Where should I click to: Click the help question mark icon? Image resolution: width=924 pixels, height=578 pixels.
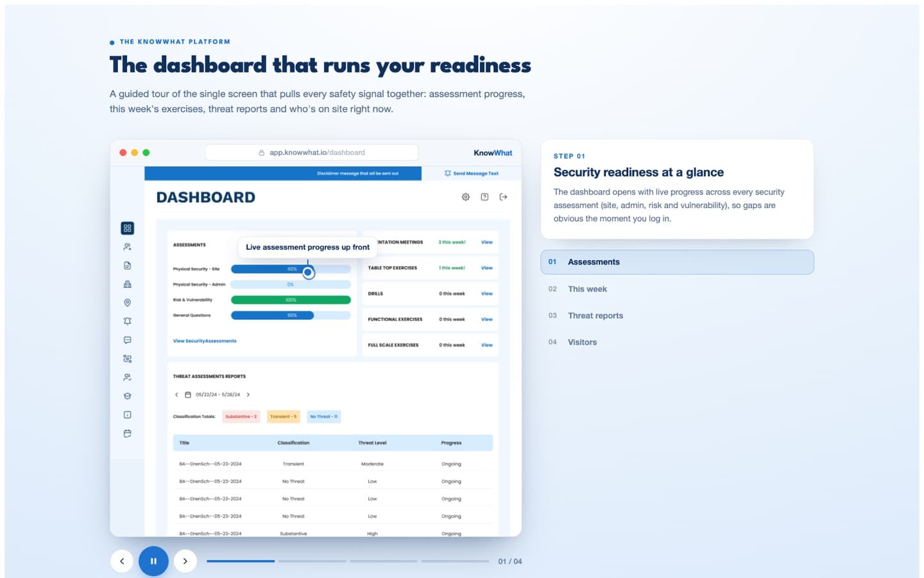pyautogui.click(x=484, y=197)
